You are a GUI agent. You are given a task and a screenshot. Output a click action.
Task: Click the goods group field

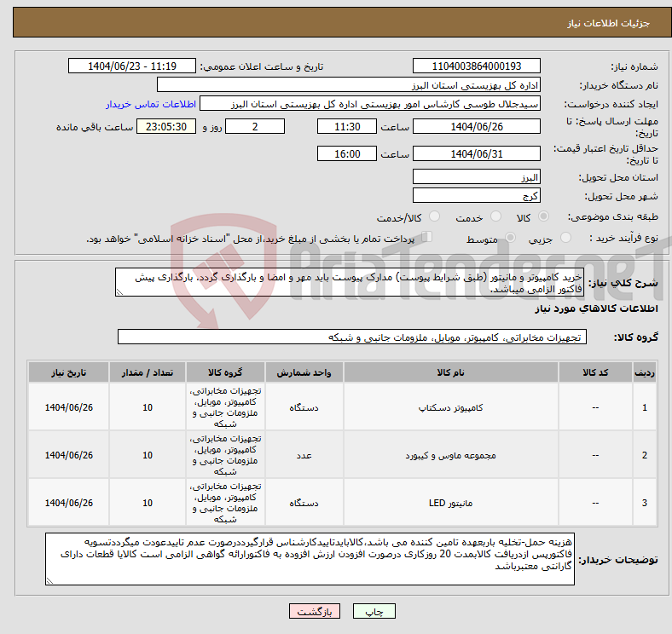click(352, 337)
